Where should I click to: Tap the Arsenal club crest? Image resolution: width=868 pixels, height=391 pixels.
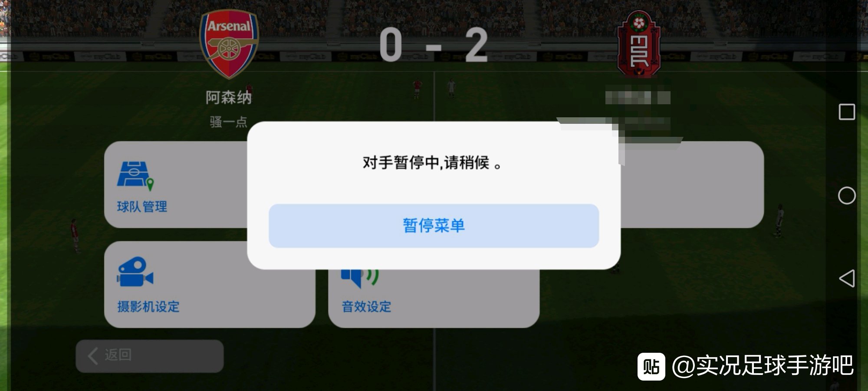(229, 44)
